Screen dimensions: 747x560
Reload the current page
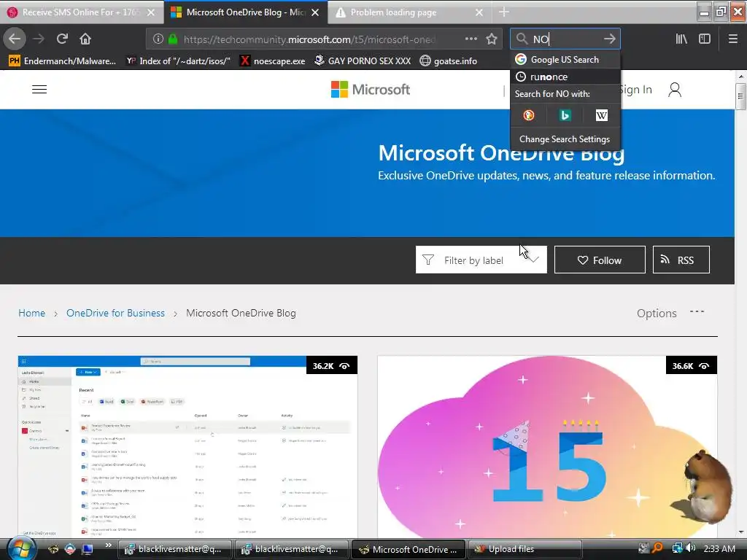[62, 39]
